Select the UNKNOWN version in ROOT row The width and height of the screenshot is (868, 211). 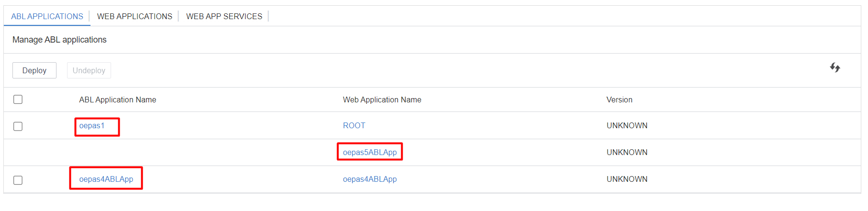(x=627, y=126)
